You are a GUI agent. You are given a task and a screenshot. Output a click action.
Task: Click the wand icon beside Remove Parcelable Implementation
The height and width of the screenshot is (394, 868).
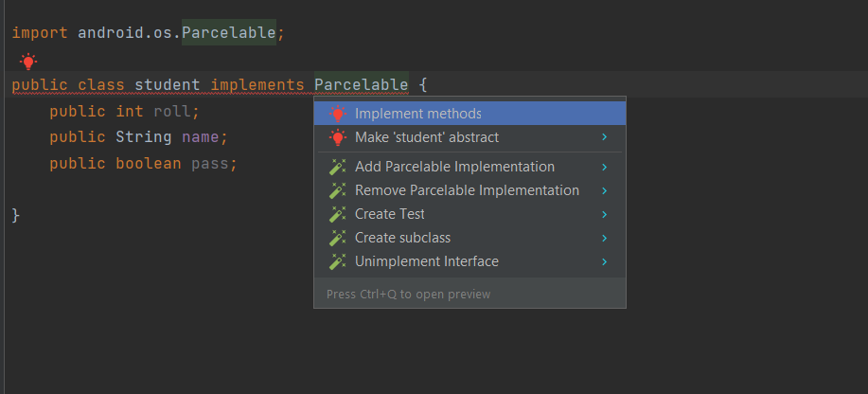338,190
